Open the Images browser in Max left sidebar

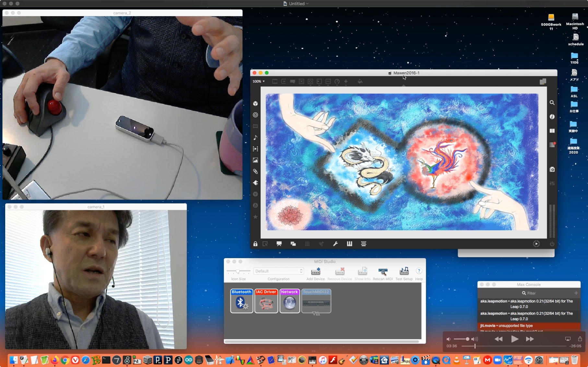255,160
